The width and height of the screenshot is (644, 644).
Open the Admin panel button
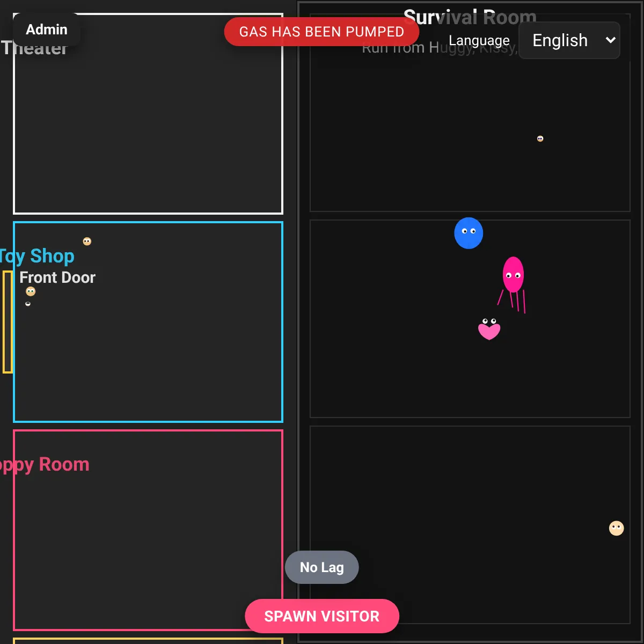(x=47, y=30)
